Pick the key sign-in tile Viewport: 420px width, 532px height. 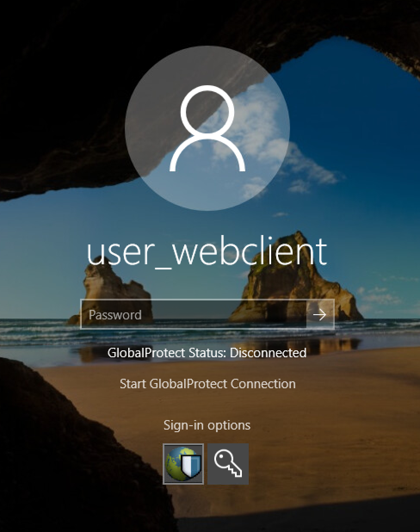point(228,464)
